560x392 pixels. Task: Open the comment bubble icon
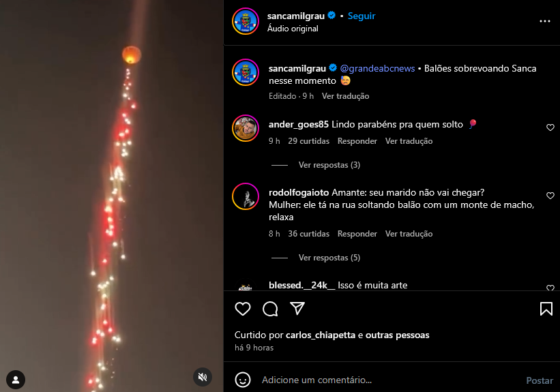[270, 309]
